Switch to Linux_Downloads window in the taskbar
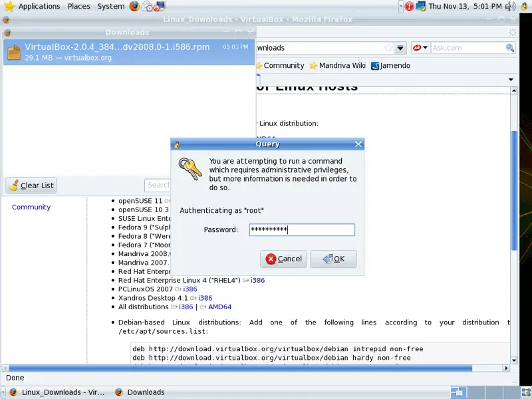Image resolution: width=532 pixels, height=399 pixels. pyautogui.click(x=57, y=392)
